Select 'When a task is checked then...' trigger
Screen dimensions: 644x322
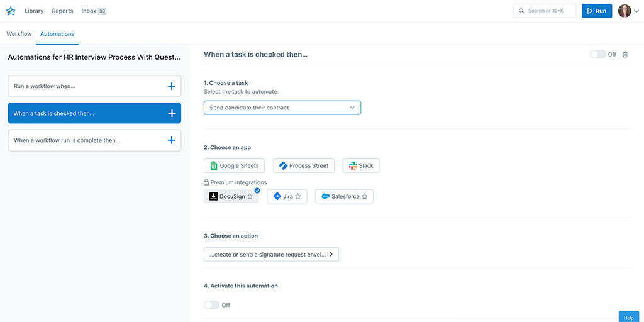coord(94,113)
